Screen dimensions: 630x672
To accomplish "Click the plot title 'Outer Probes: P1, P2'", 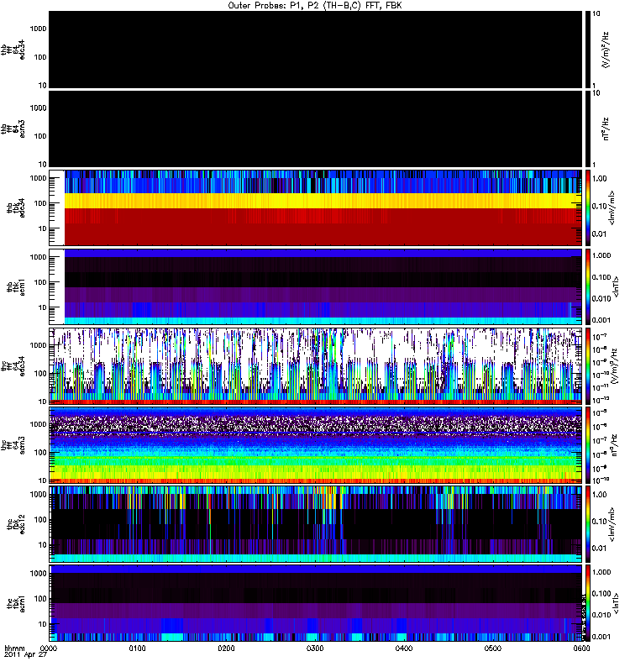I will (275, 6).
